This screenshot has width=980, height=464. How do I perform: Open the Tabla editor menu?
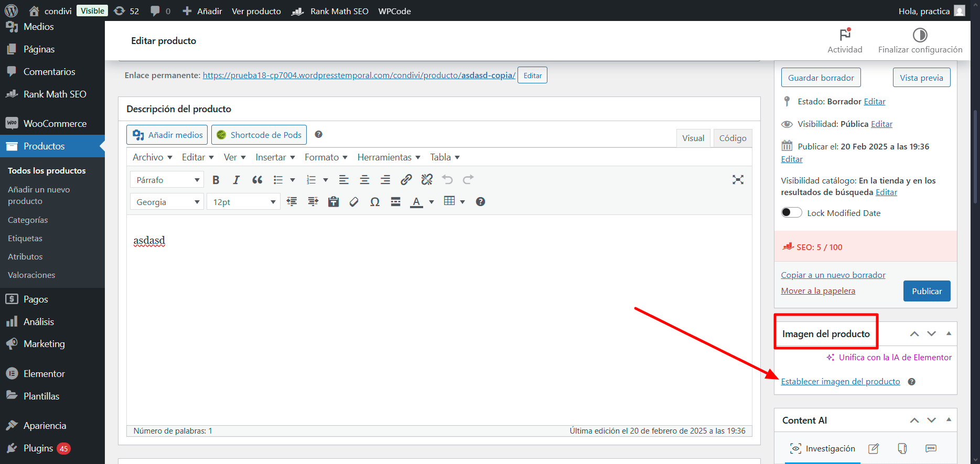click(445, 157)
